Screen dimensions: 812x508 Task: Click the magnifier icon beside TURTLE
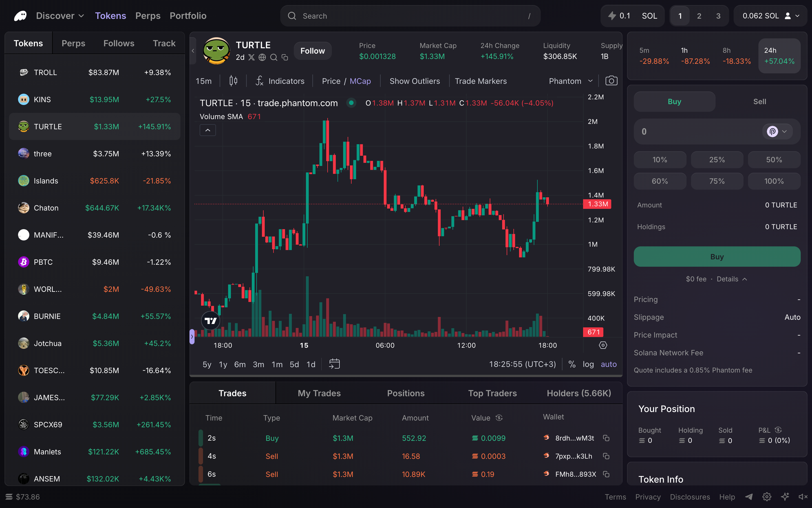(273, 58)
